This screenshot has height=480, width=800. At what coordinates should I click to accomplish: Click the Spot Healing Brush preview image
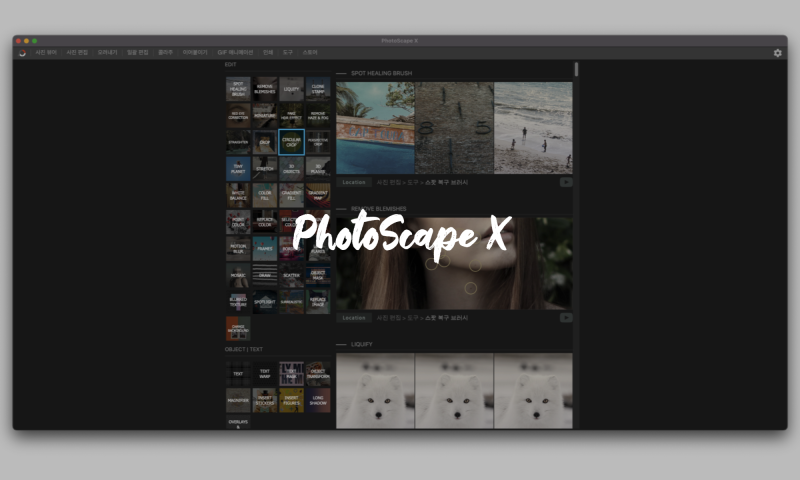(454, 128)
